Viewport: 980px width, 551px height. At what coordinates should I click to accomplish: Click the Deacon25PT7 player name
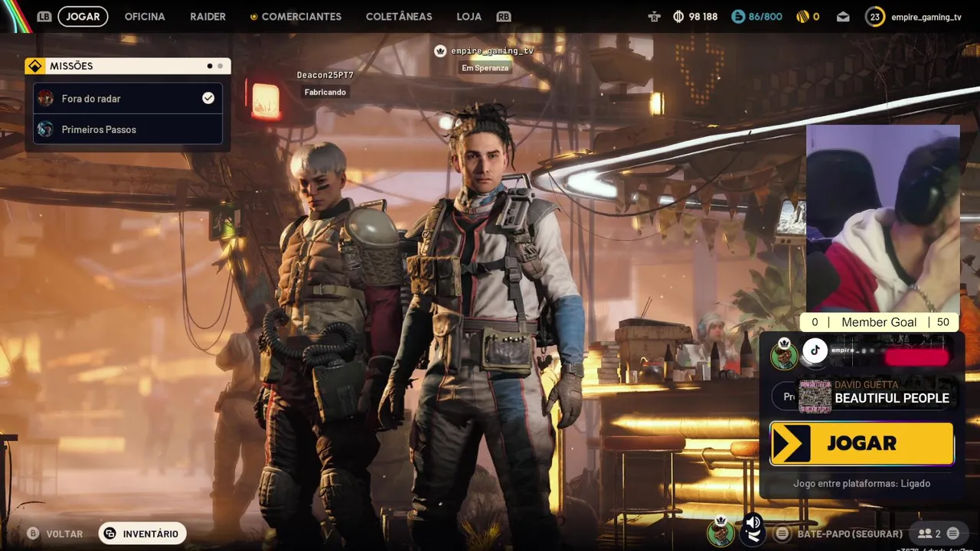click(x=325, y=75)
